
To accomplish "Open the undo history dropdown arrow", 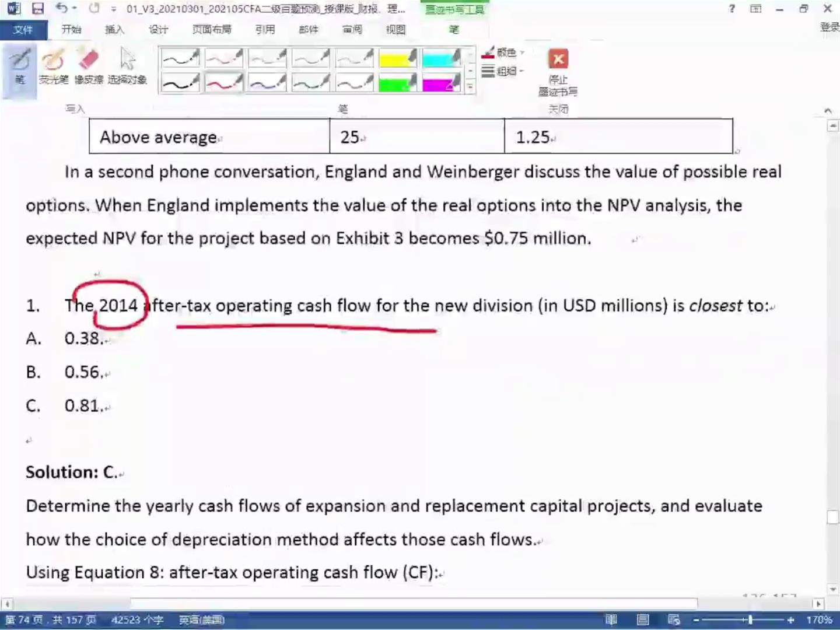I will 75,8.
